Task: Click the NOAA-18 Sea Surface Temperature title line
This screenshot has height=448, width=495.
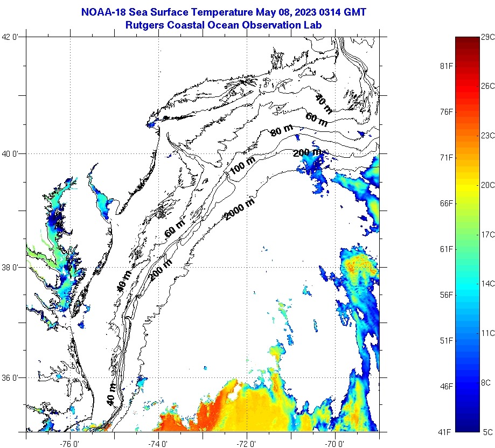Action: pos(224,12)
